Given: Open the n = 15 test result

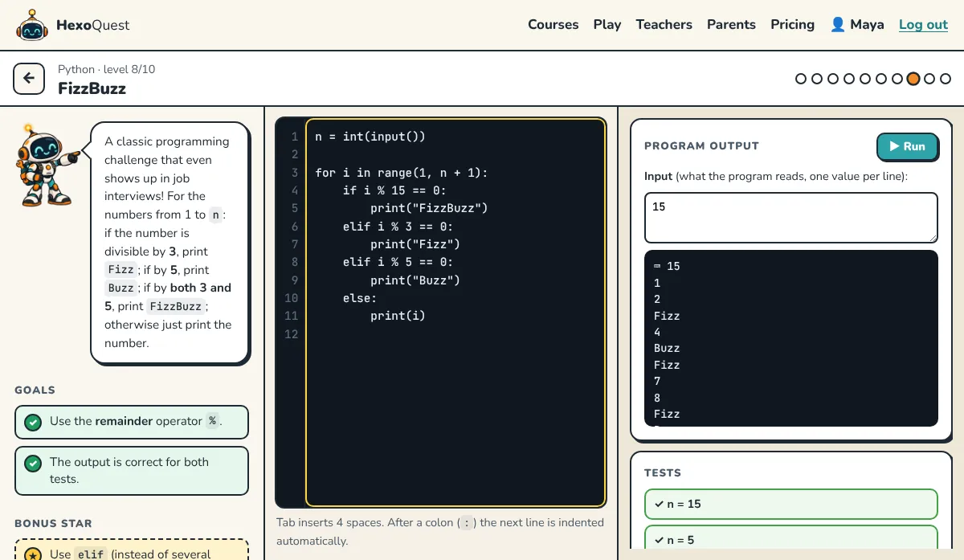Looking at the screenshot, I should point(791,504).
